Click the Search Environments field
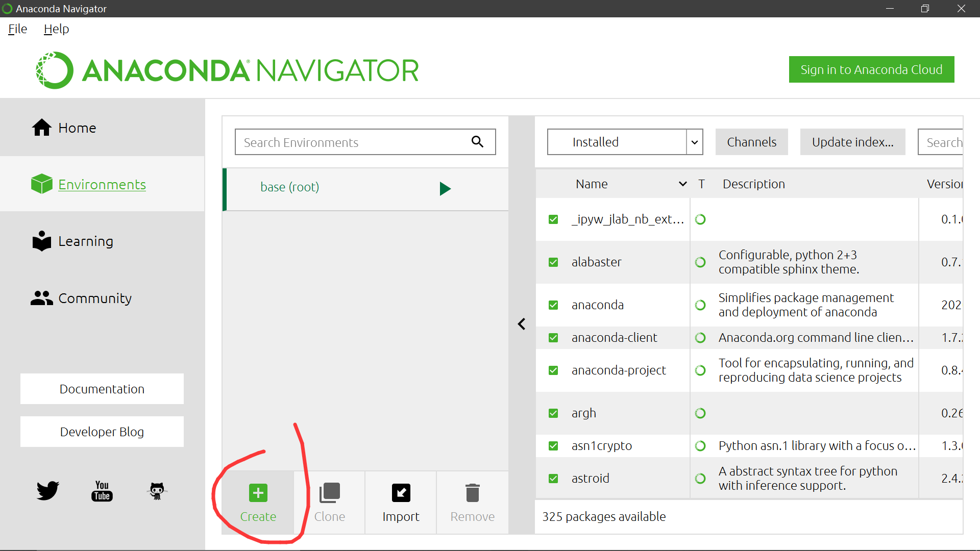Viewport: 980px width, 551px height. 365,142
